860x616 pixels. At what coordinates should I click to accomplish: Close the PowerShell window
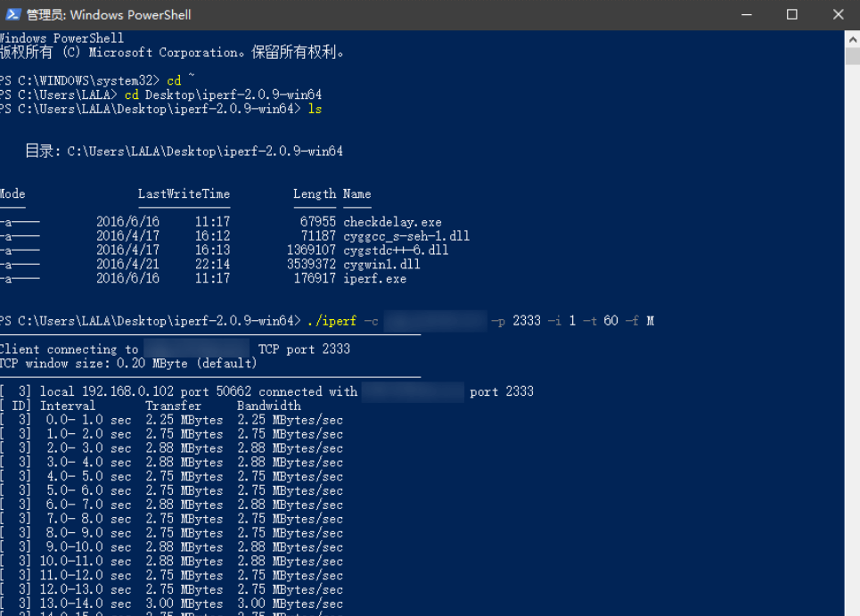pos(838,14)
